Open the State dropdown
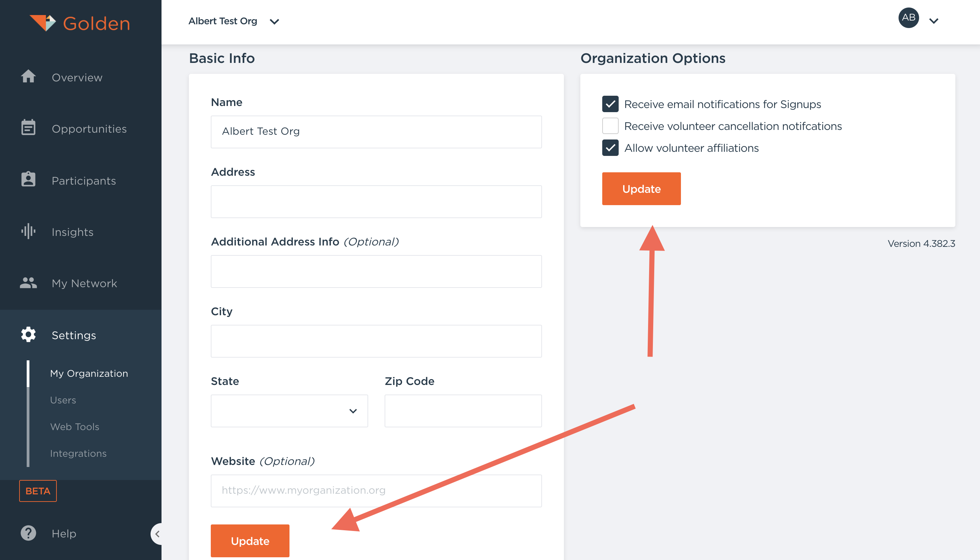980x560 pixels. click(289, 411)
